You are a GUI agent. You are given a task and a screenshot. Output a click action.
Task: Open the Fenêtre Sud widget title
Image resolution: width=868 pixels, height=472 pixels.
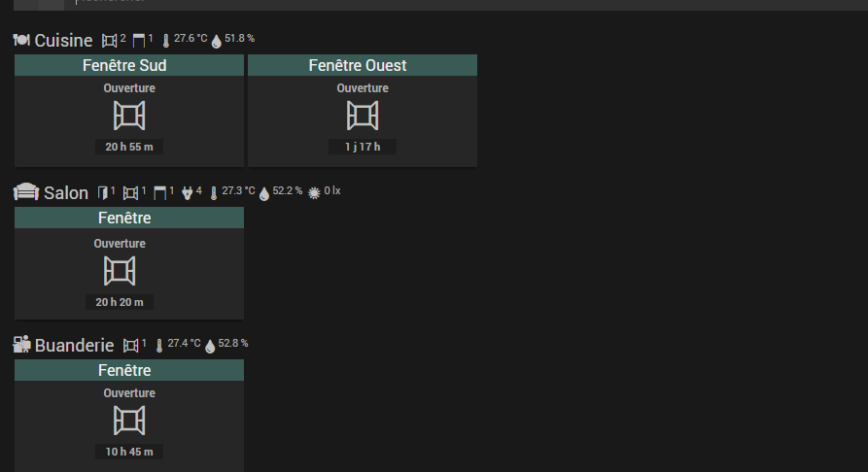point(129,66)
